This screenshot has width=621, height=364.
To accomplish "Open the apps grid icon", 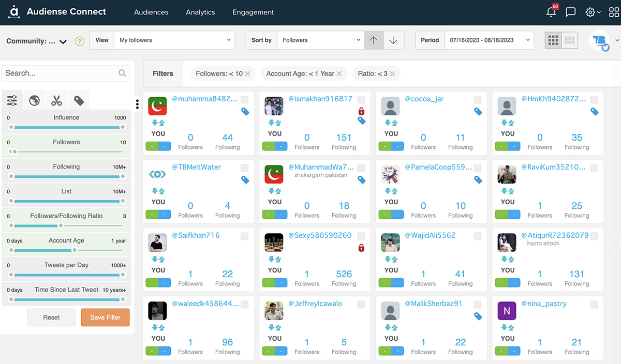I will (614, 12).
